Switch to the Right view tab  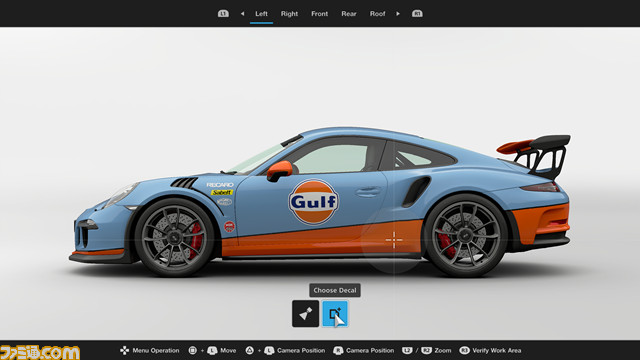[289, 13]
